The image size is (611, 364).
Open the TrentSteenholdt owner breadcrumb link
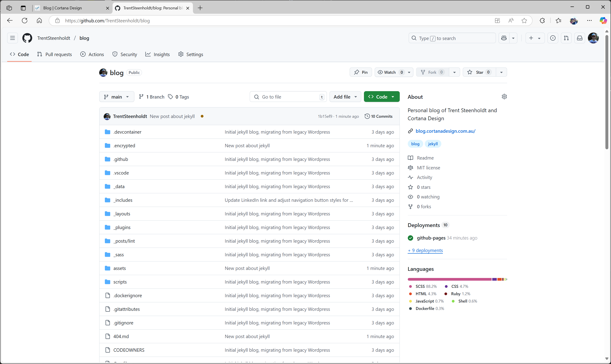point(53,38)
